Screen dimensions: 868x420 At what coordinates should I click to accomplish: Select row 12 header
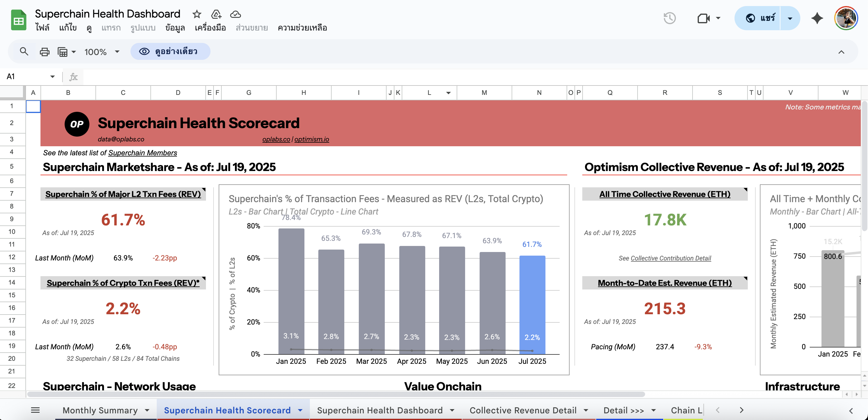(x=12, y=257)
